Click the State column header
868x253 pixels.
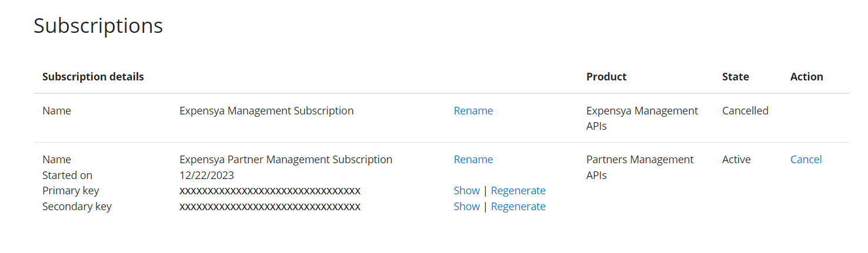735,77
